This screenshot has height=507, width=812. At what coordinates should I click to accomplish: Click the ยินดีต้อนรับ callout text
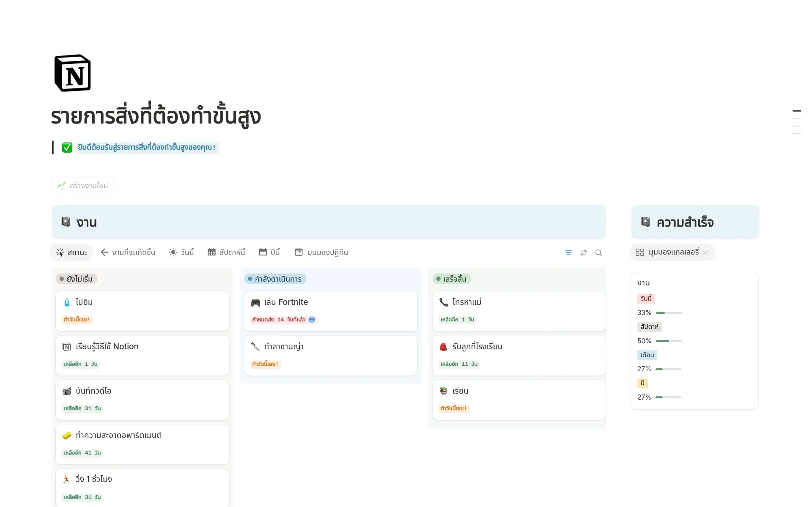click(146, 148)
